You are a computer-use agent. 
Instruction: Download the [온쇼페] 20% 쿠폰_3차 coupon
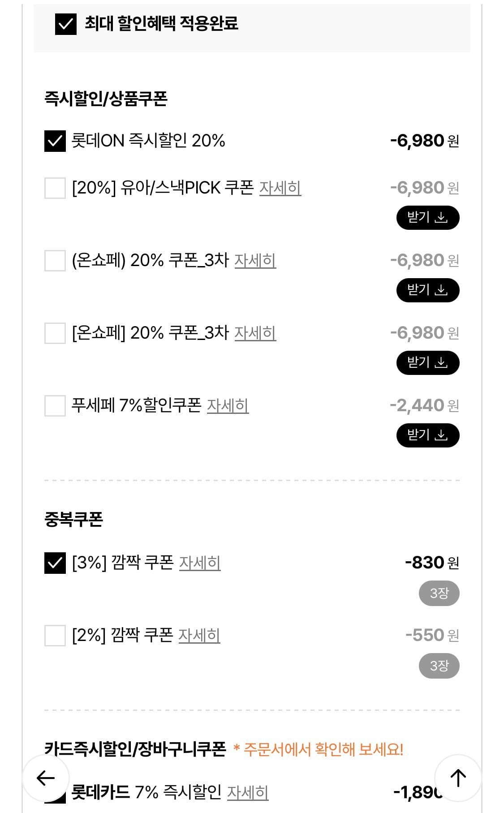point(428,363)
